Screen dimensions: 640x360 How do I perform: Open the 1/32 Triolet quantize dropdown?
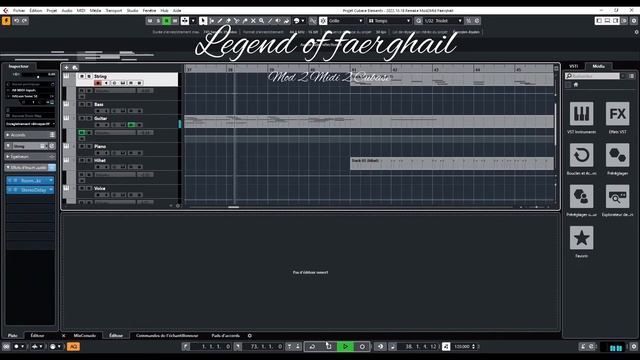point(443,20)
